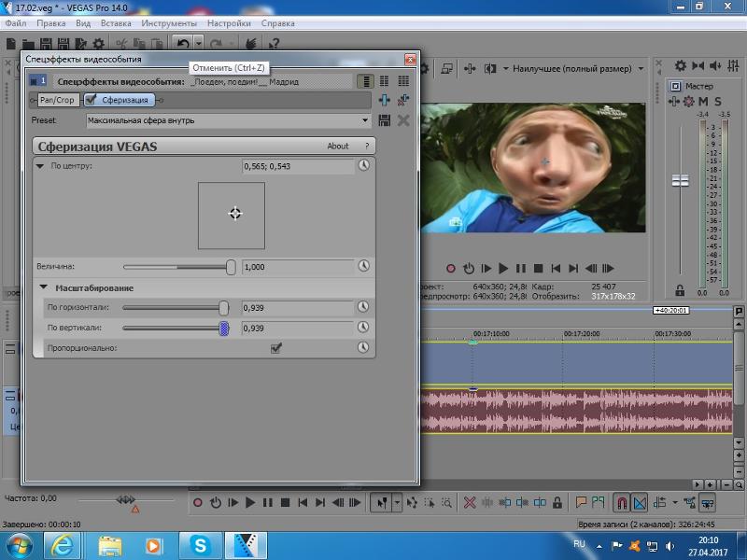Activate the What's This help cursor icon

click(x=274, y=44)
